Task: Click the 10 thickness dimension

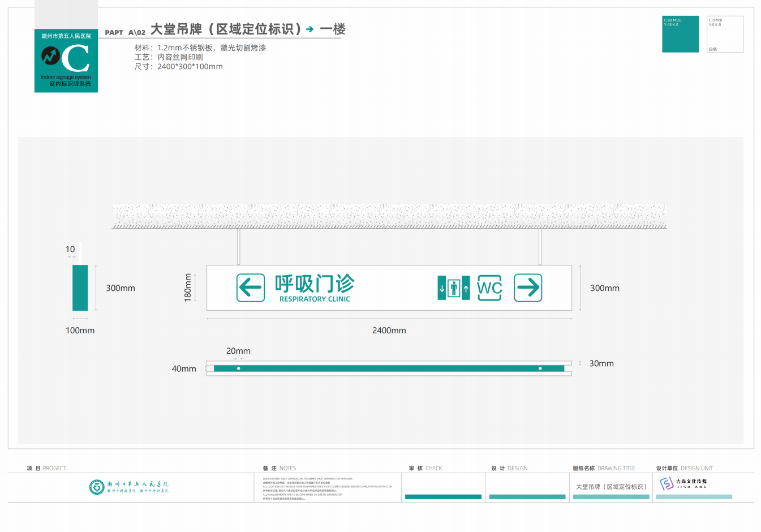Action: tap(70, 249)
